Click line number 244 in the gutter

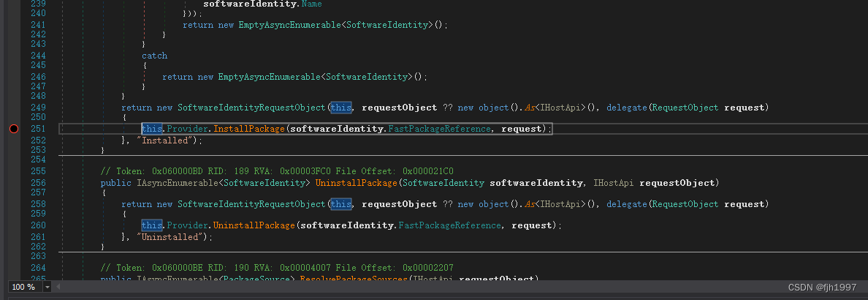pyautogui.click(x=38, y=56)
